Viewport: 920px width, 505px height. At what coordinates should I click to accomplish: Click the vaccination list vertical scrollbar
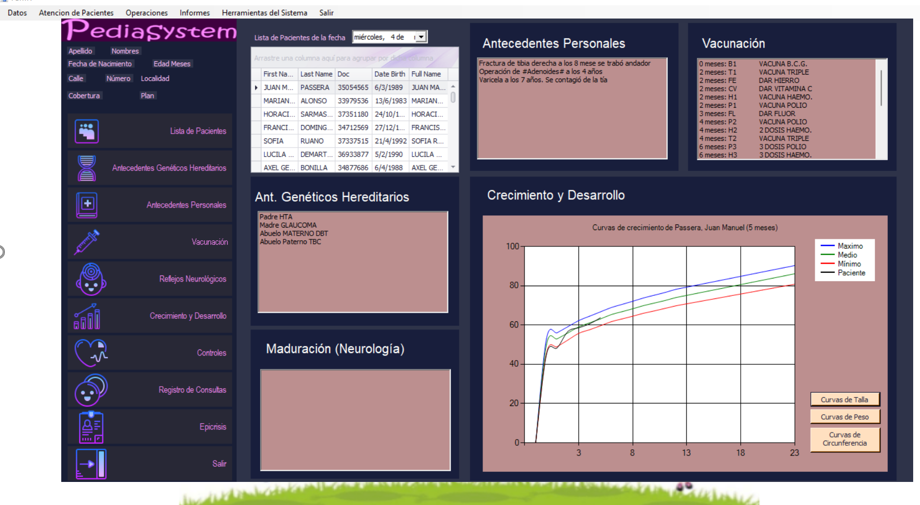pos(881,110)
